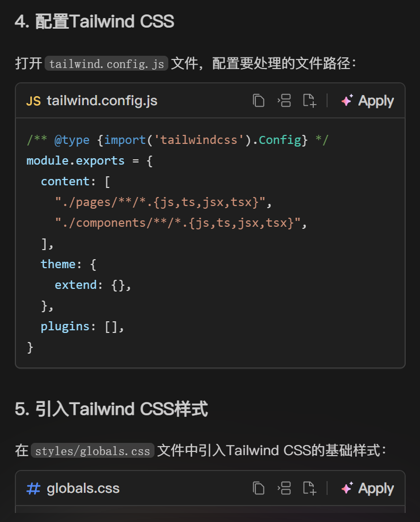Apply the globals.css code
The height and width of the screenshot is (522, 420).
tap(367, 488)
